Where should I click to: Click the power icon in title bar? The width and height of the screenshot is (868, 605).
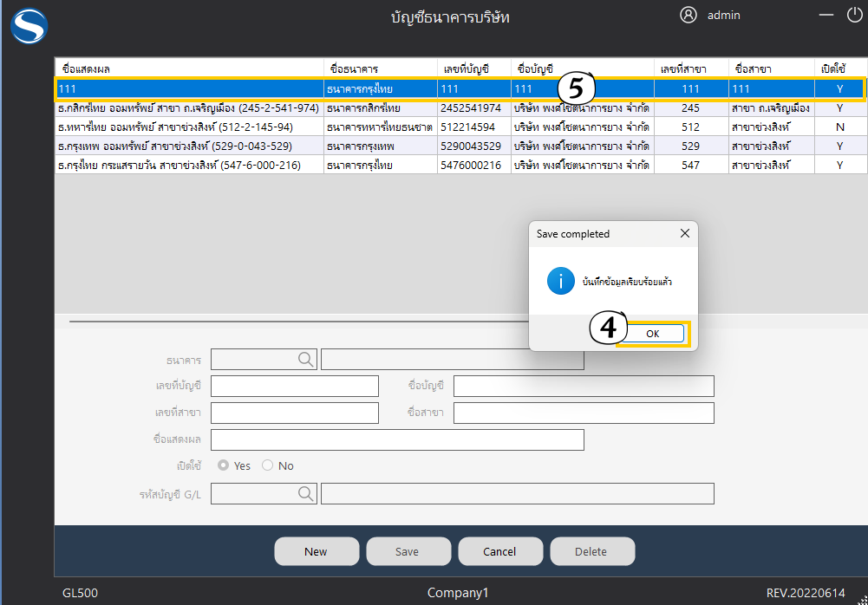click(855, 15)
